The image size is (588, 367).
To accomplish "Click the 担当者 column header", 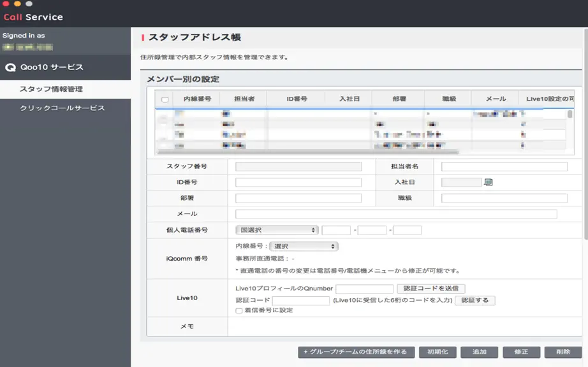I will [x=244, y=99].
